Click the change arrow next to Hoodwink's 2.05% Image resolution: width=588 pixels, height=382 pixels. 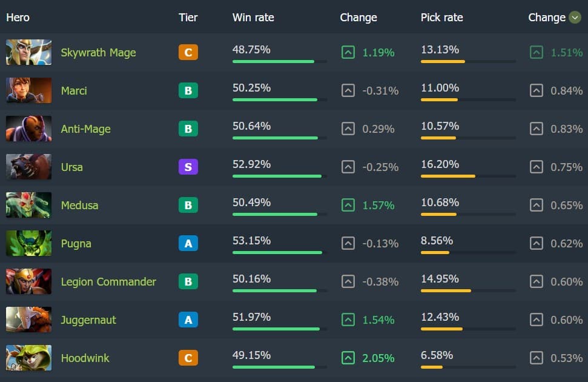tap(348, 358)
